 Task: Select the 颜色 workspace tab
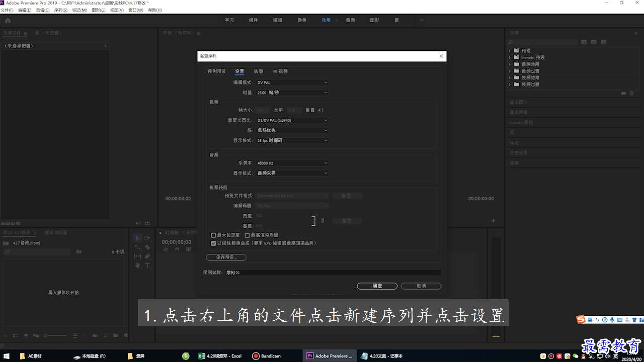[x=302, y=20]
